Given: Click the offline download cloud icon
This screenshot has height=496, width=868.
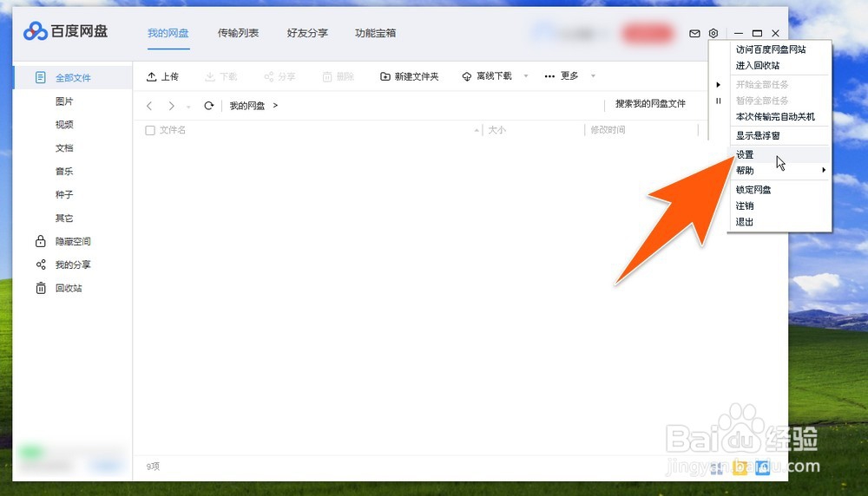Looking at the screenshot, I should [467, 76].
